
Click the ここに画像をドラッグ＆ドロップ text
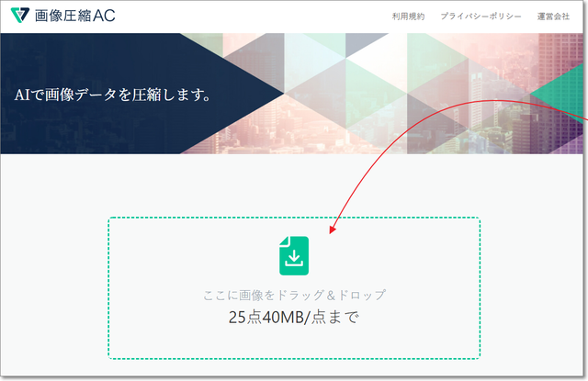point(294,295)
